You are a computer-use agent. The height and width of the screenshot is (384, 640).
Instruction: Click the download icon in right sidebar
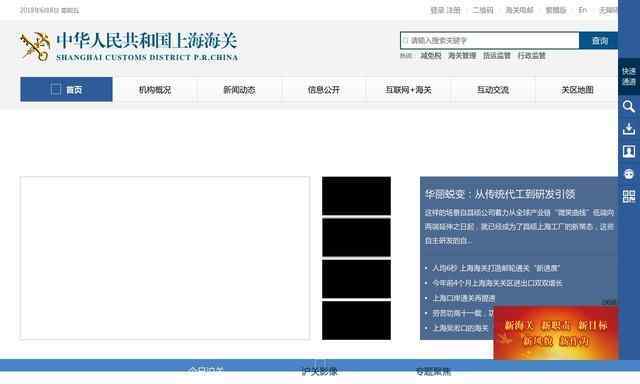(x=629, y=129)
